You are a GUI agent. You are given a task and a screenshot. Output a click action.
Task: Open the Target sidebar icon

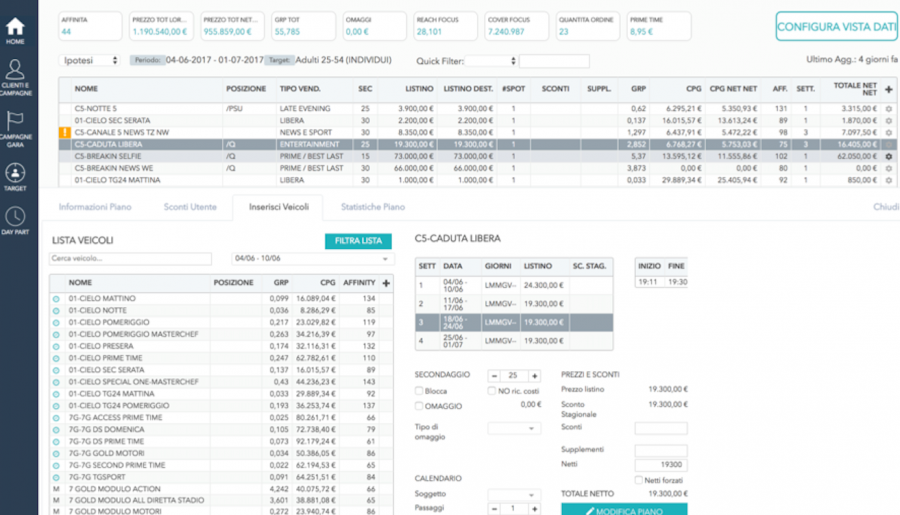click(15, 173)
